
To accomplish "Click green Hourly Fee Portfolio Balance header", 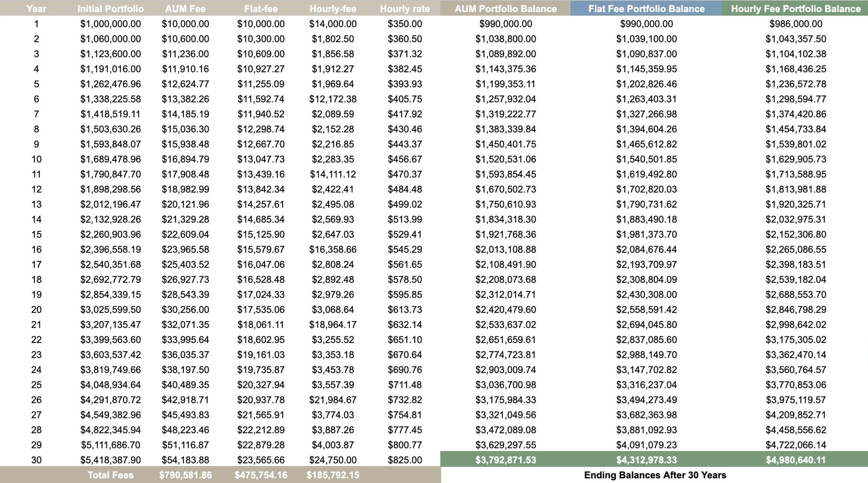I will point(796,9).
